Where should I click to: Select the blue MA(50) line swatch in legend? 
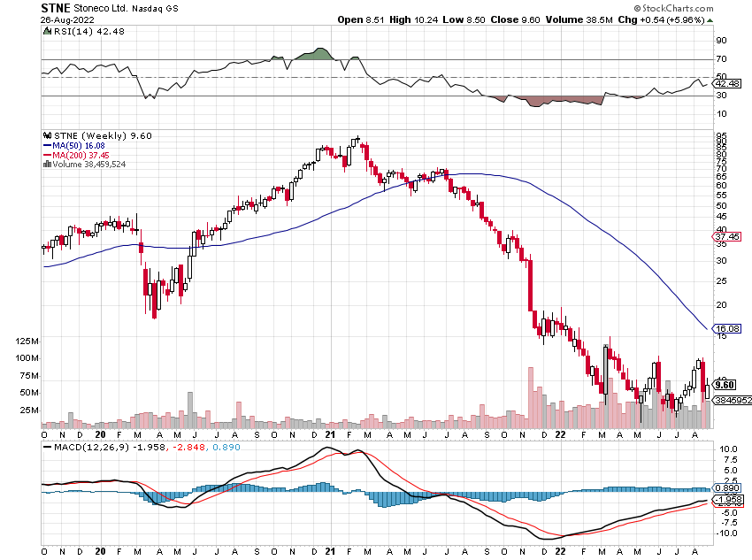click(47, 146)
